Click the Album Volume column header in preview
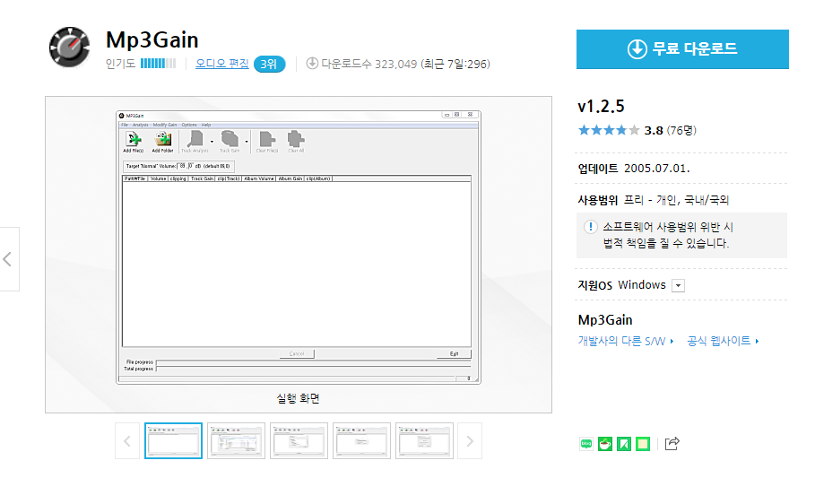 259,178
